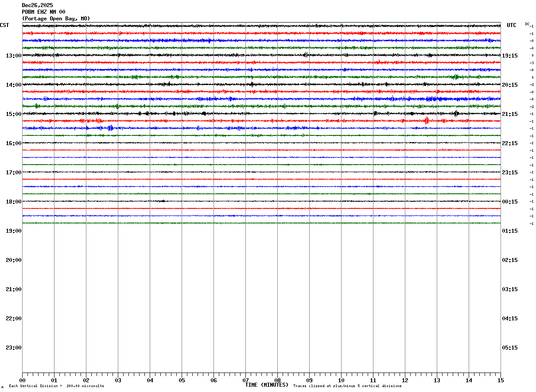536x392 pixels.
Task: Click the 21:15 UTC time label
Action: coord(510,114)
